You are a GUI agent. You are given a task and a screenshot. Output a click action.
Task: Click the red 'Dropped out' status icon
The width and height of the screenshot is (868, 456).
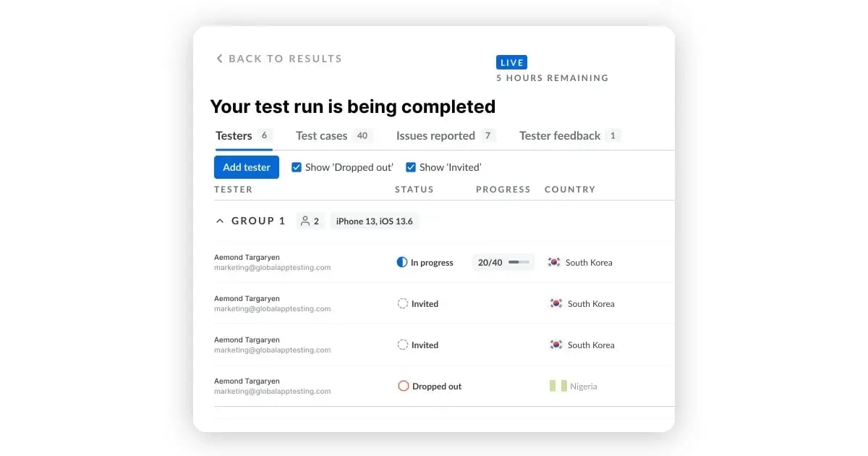click(403, 386)
